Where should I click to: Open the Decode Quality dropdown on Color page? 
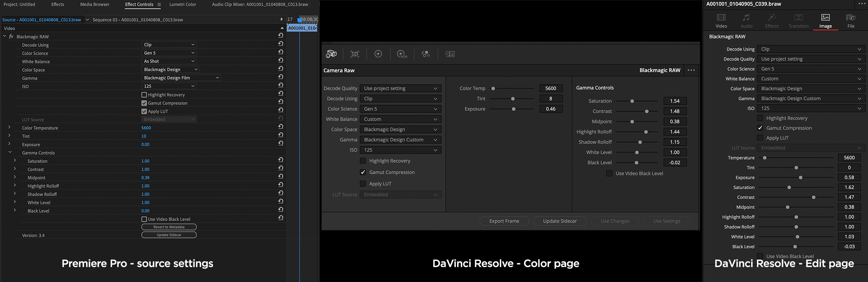coord(401,88)
